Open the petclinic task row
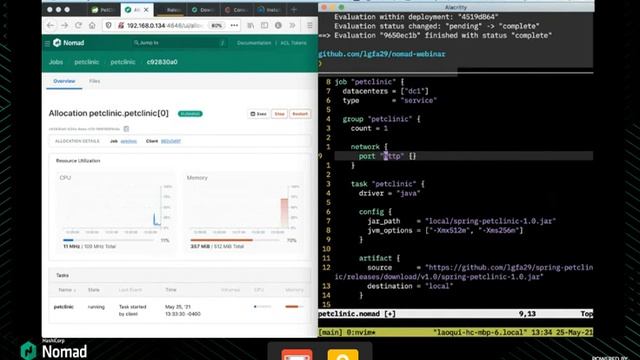The height and width of the screenshot is (360, 640). (x=180, y=310)
